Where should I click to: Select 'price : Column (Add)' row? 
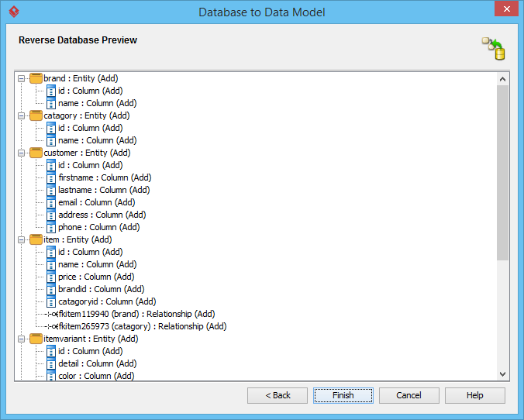coord(96,277)
